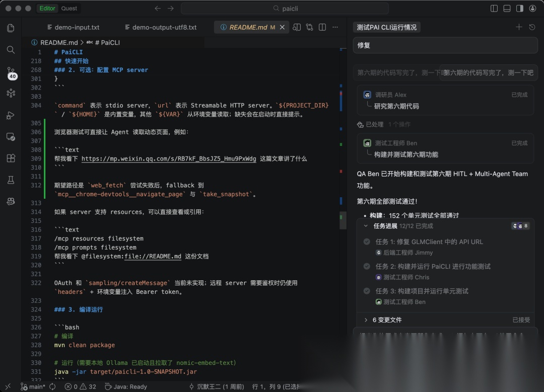Open the 调研员 Alex task card
This screenshot has width=544, height=392.
[x=445, y=100]
